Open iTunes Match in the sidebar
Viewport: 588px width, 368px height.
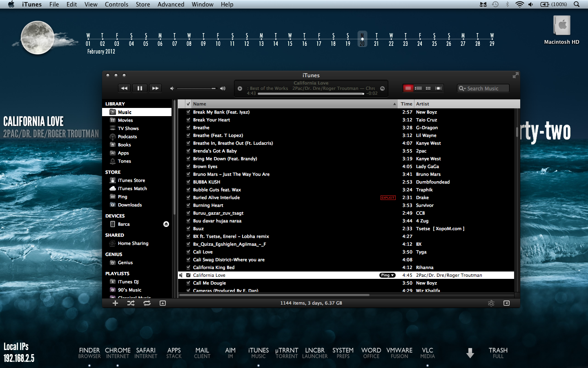point(137,188)
